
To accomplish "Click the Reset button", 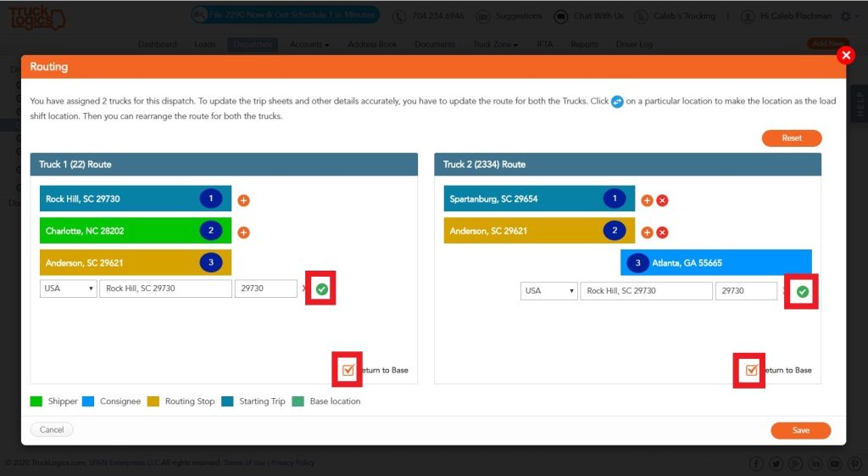I will tap(792, 138).
